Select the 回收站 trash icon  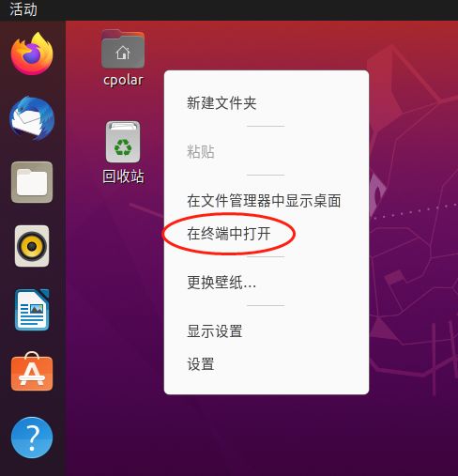[x=123, y=142]
